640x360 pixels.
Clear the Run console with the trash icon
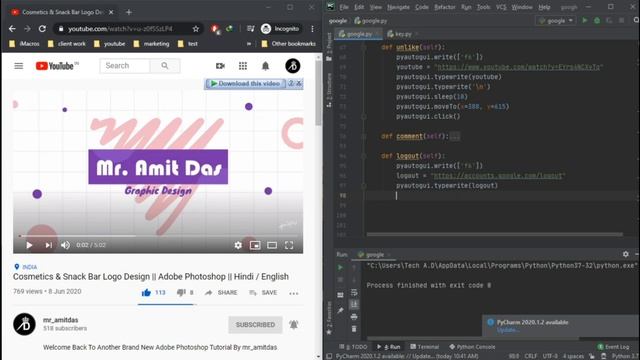click(x=354, y=329)
